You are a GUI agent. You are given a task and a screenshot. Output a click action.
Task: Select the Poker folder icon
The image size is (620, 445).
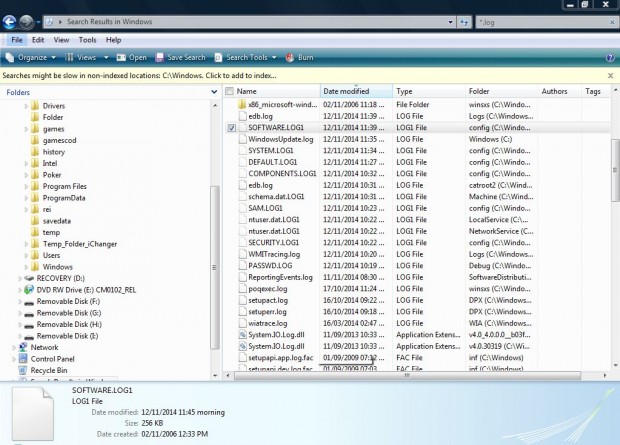35,175
